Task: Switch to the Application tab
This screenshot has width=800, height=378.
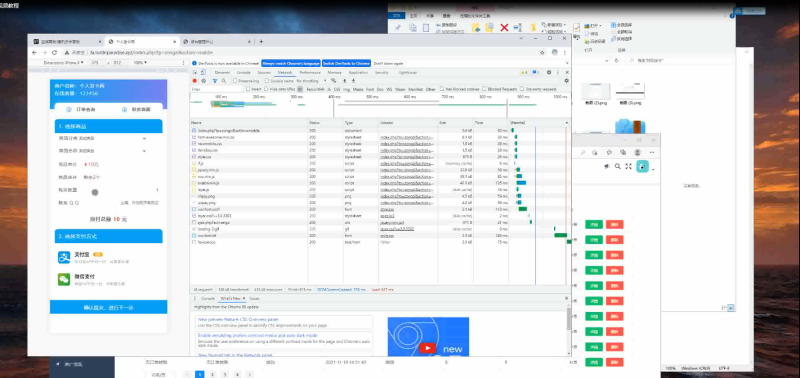Action: (x=359, y=72)
